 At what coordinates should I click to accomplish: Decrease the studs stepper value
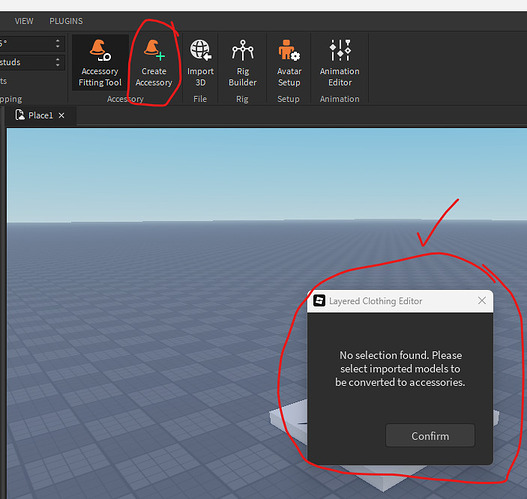tap(58, 65)
